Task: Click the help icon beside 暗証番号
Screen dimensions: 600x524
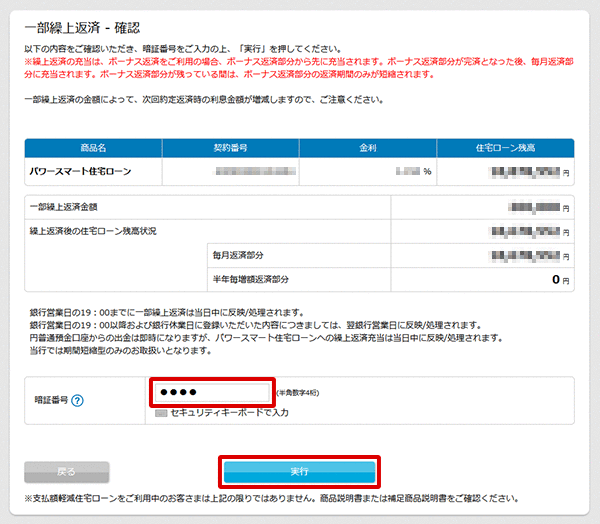Action: pyautogui.click(x=77, y=401)
